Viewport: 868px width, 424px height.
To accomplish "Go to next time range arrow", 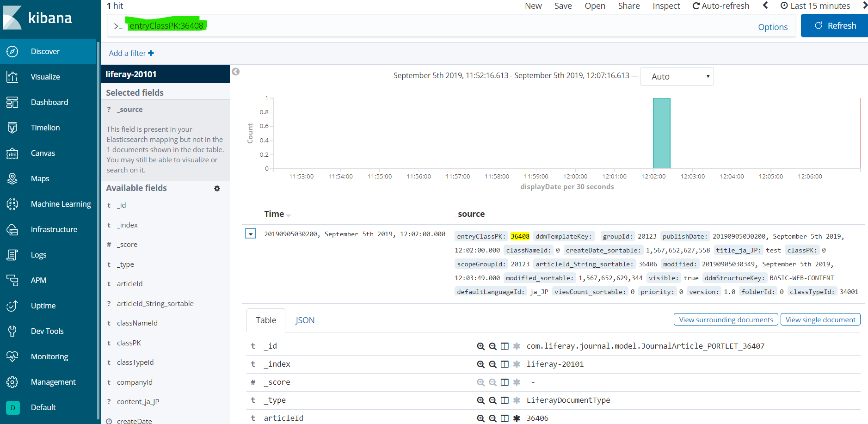I will pos(865,6).
